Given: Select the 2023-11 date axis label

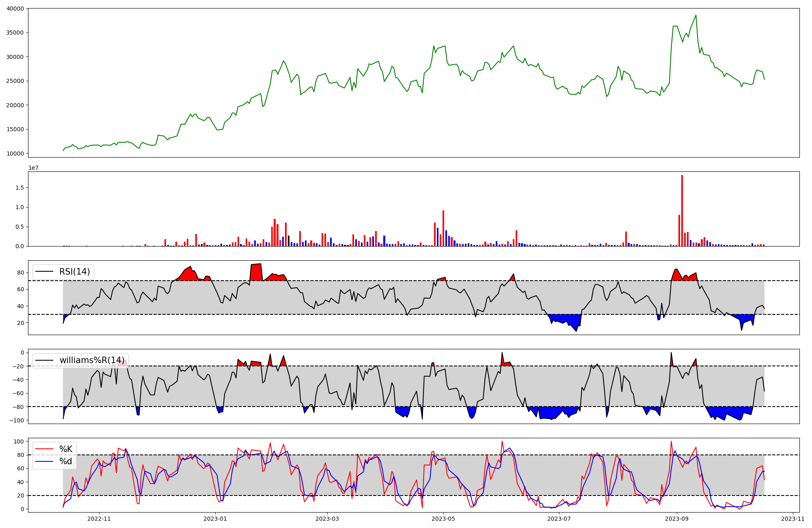Looking at the screenshot, I should [793, 519].
